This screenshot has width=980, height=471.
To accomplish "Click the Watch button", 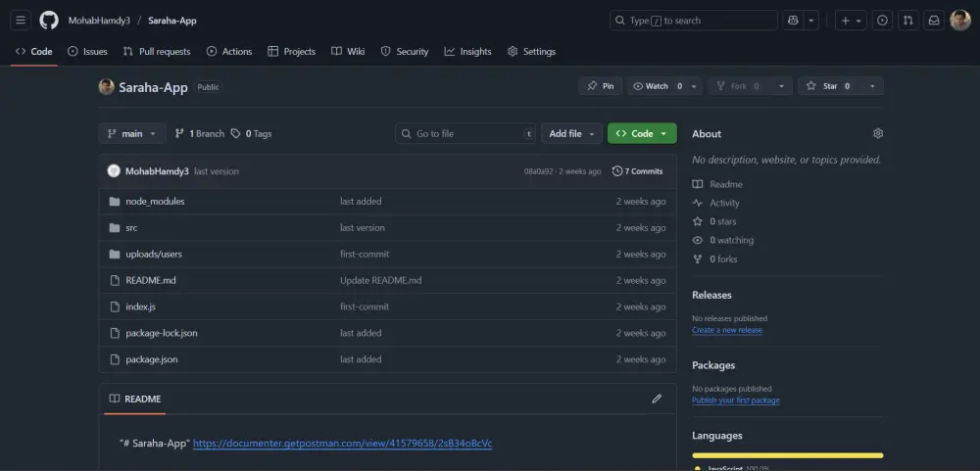I will [x=657, y=86].
